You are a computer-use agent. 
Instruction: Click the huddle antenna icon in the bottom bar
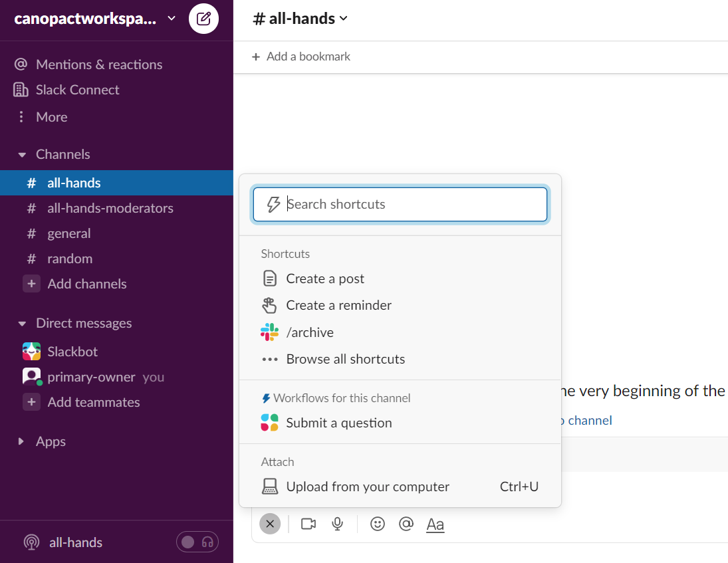pyautogui.click(x=31, y=542)
